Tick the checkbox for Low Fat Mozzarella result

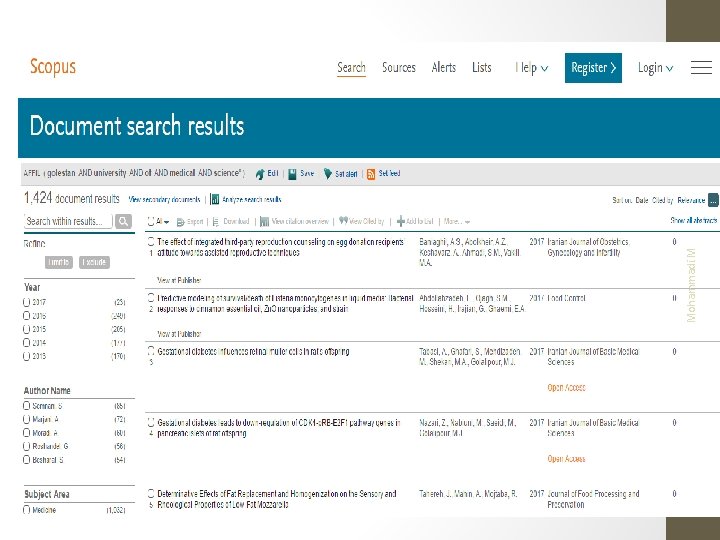point(151,494)
